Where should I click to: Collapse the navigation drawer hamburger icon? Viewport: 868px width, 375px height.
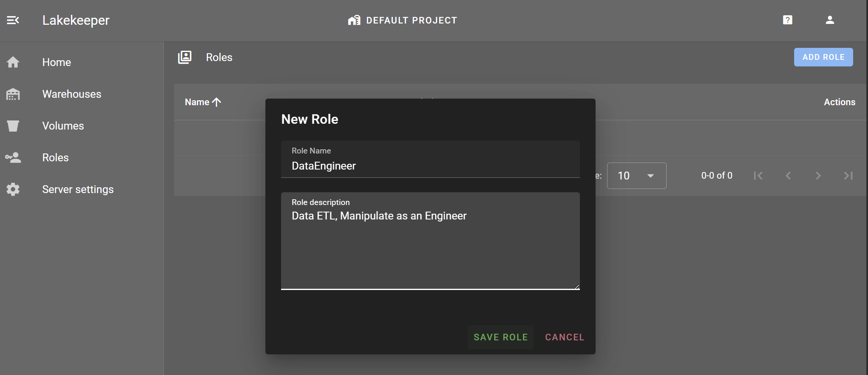pos(13,20)
